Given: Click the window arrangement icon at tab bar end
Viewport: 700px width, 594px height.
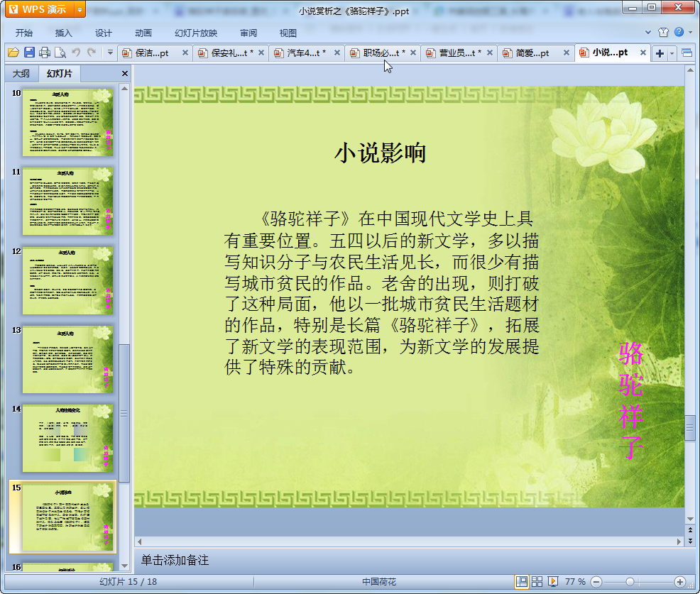Looking at the screenshot, I should [687, 53].
